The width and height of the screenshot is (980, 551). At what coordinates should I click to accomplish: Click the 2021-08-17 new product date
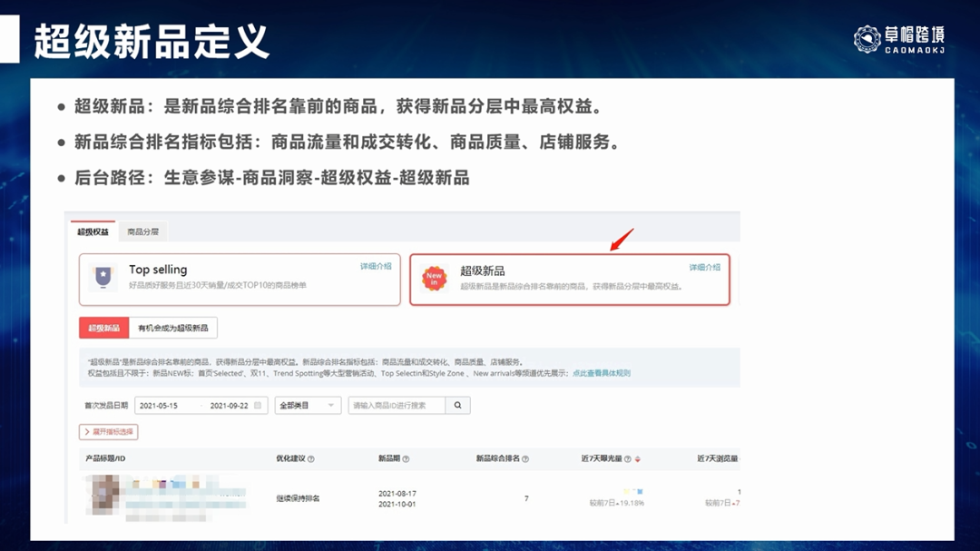pos(397,494)
